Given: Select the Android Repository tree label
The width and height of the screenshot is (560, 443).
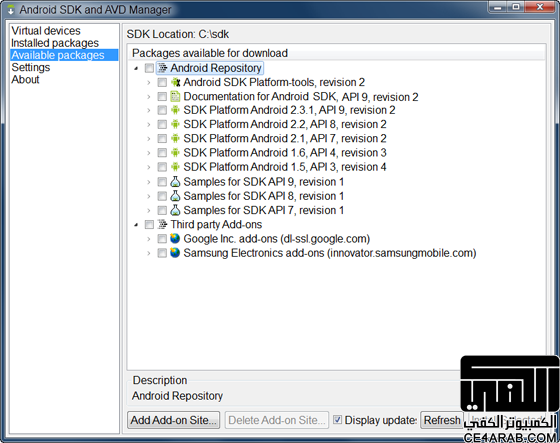Looking at the screenshot, I should (216, 68).
